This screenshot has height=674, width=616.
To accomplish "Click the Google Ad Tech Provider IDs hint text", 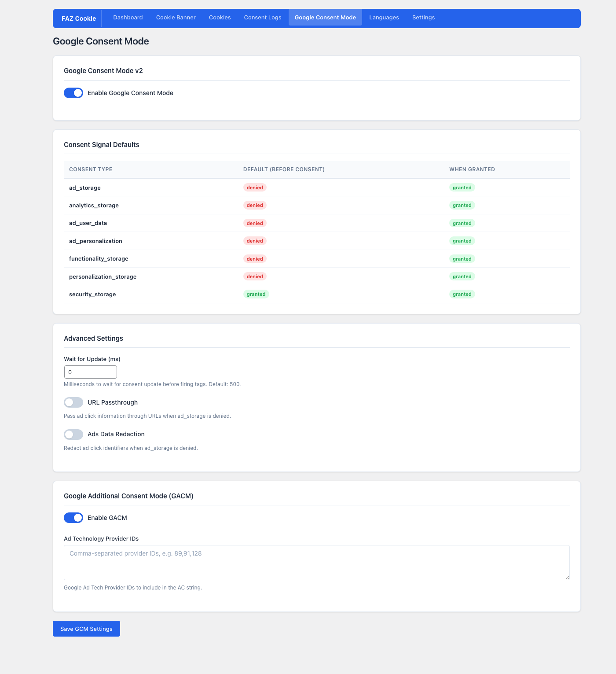I will click(x=133, y=588).
